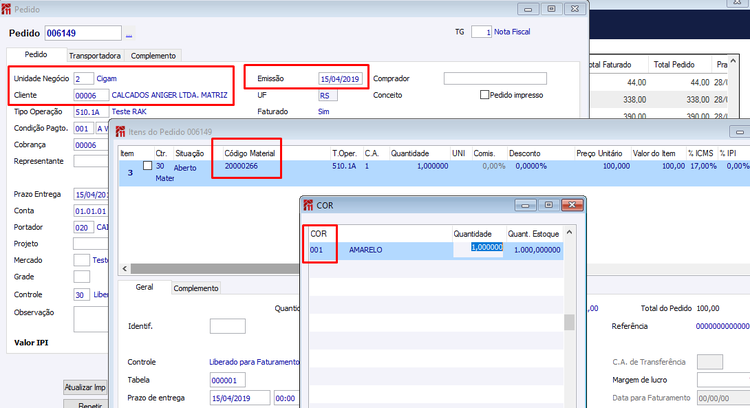The width and height of the screenshot is (750, 408).
Task: Switch to the Pedido tab
Action: pyautogui.click(x=36, y=55)
